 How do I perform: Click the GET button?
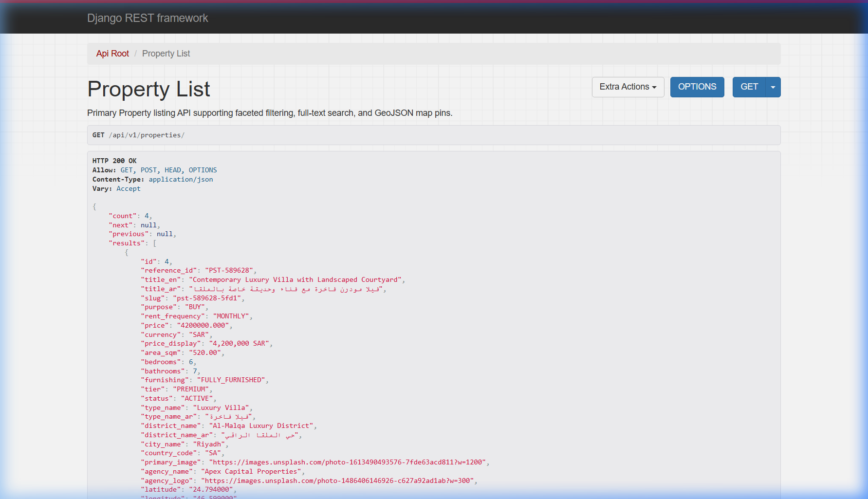[x=749, y=87]
